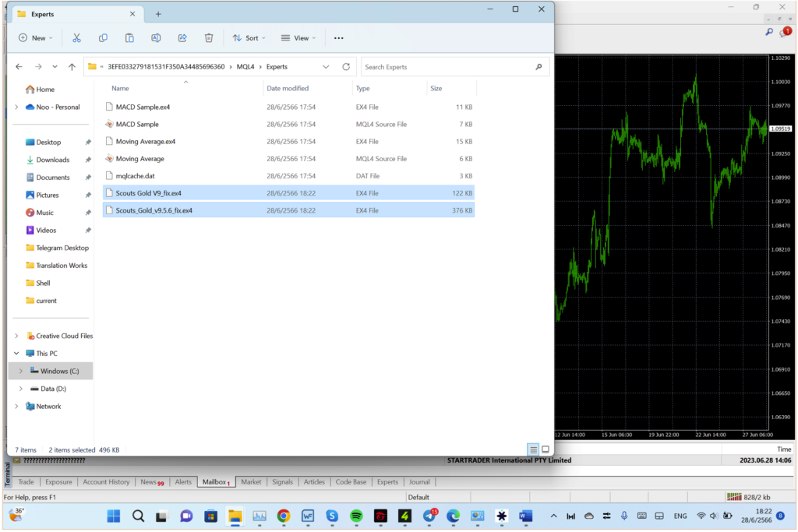798x532 pixels.
Task: Switch to large thumbnails view icon
Action: (x=545, y=449)
